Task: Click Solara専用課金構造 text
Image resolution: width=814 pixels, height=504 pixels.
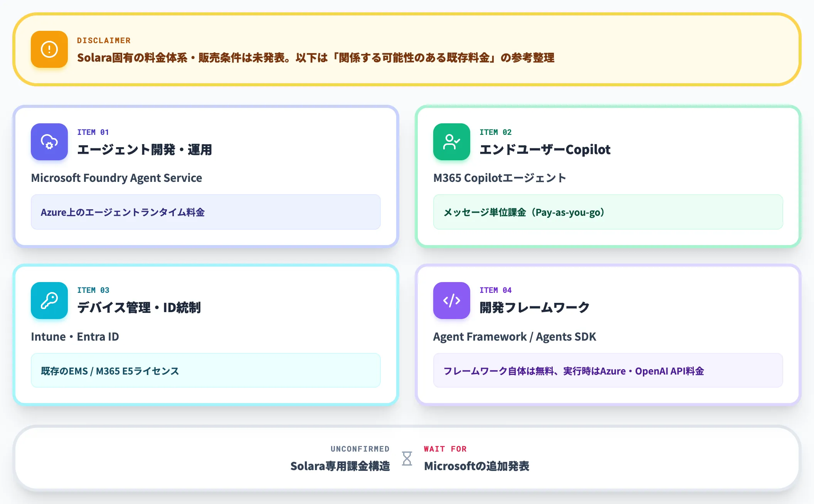Action: point(340,466)
